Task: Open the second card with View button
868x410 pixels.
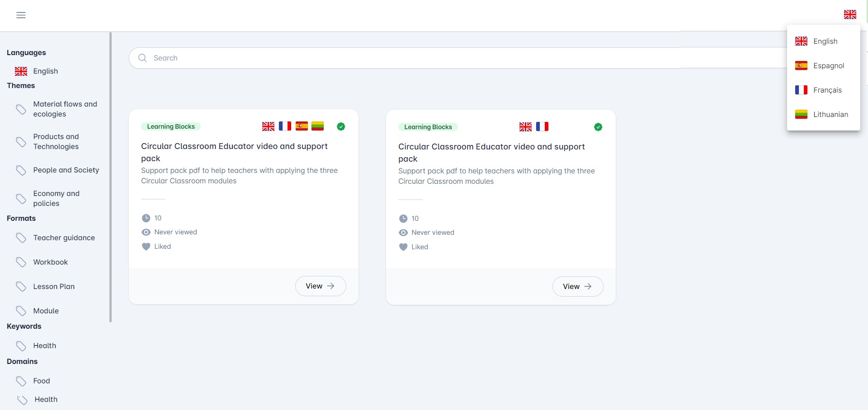Action: pyautogui.click(x=577, y=286)
